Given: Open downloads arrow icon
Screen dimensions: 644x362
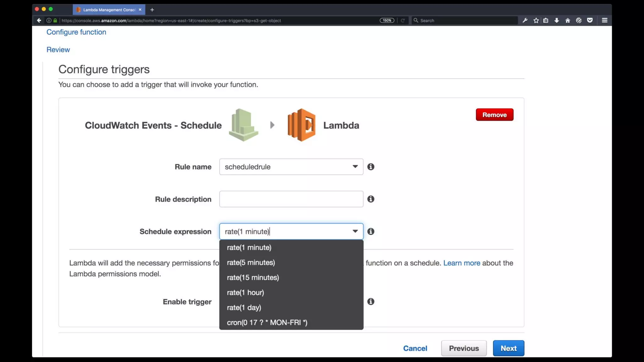Looking at the screenshot, I should (557, 20).
